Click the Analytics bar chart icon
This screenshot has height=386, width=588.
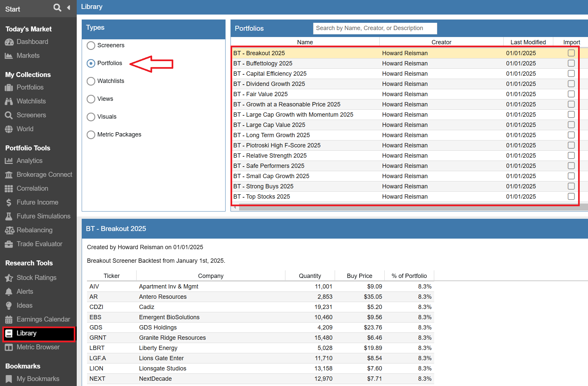[9, 161]
